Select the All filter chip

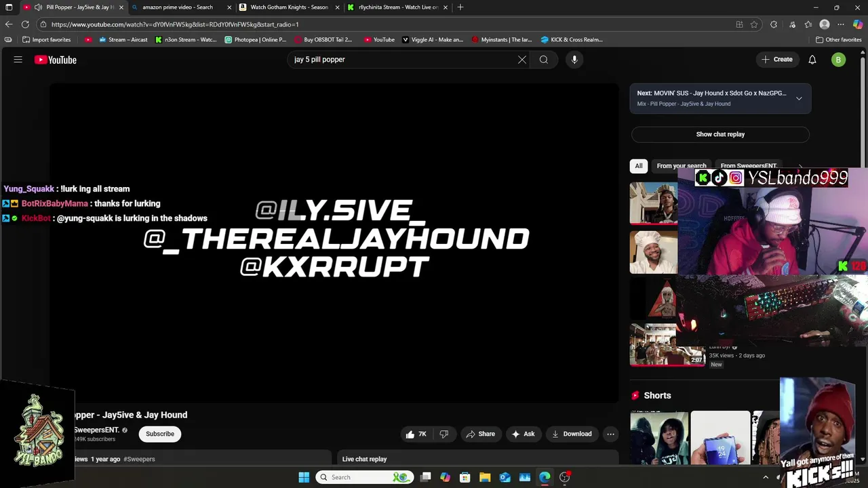639,166
